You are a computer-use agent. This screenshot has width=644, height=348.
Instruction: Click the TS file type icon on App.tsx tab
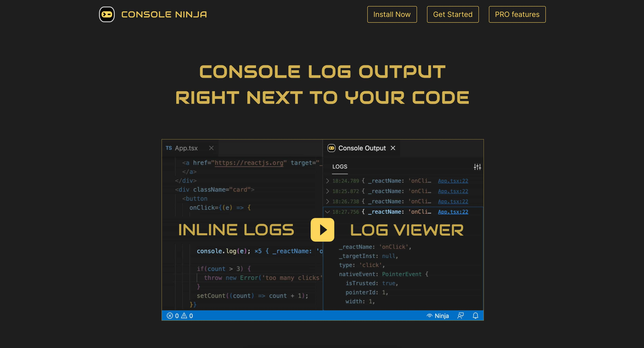169,148
